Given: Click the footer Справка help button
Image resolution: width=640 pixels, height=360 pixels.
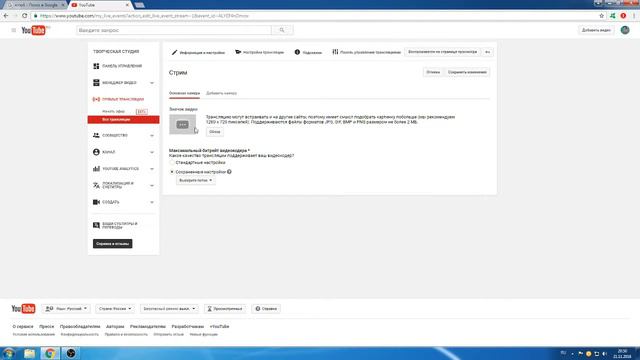Looking at the screenshot, I should (266, 309).
